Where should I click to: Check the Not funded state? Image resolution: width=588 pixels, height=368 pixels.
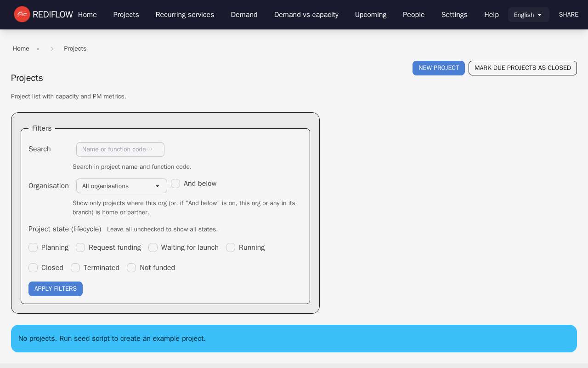(x=131, y=268)
